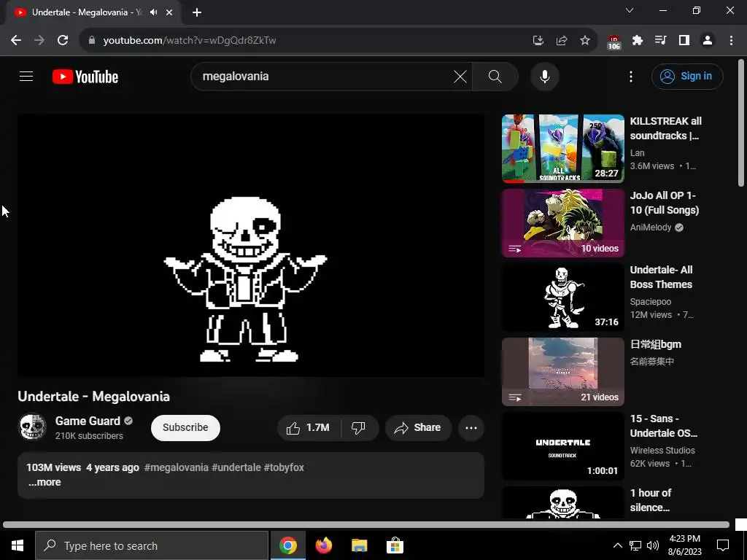Viewport: 747px width, 560px height.
Task: Open the YouTube hamburger guide menu
Action: click(x=26, y=76)
